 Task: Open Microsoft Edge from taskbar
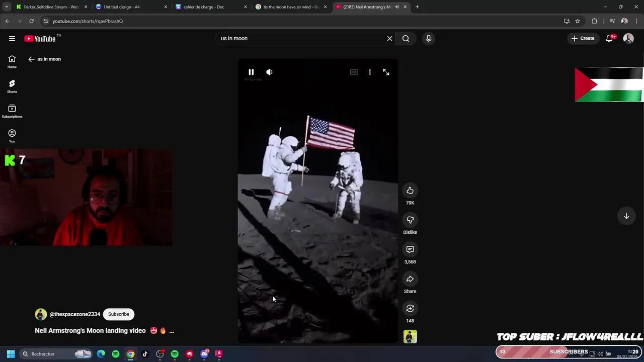[x=101, y=354]
